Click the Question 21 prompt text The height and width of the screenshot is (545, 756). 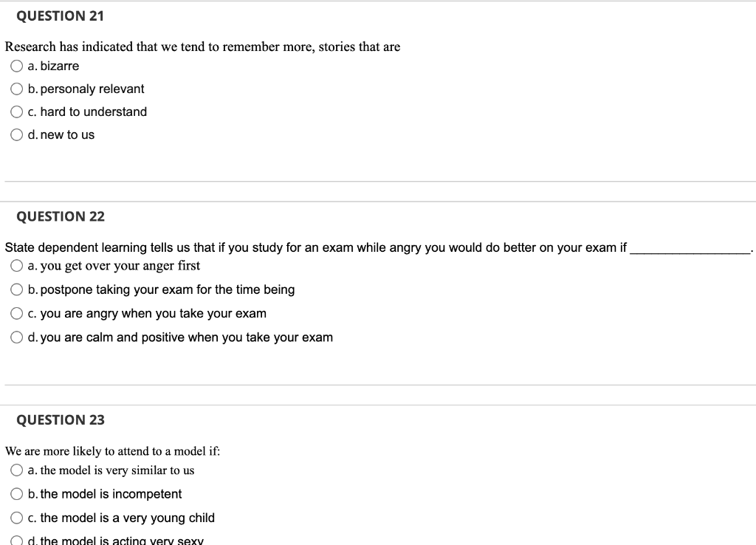click(x=202, y=47)
